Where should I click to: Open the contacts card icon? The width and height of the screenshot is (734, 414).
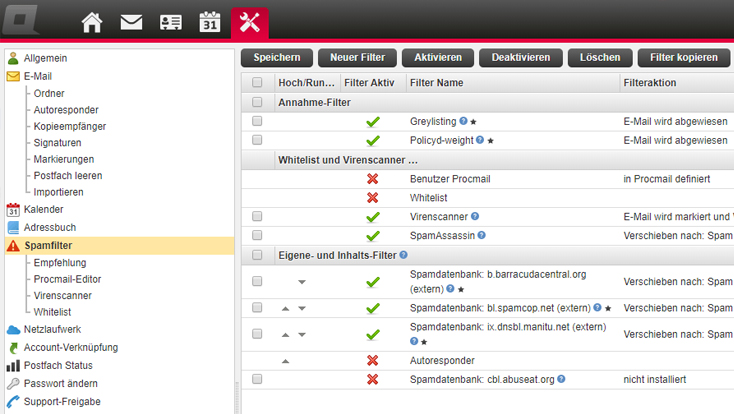click(170, 22)
